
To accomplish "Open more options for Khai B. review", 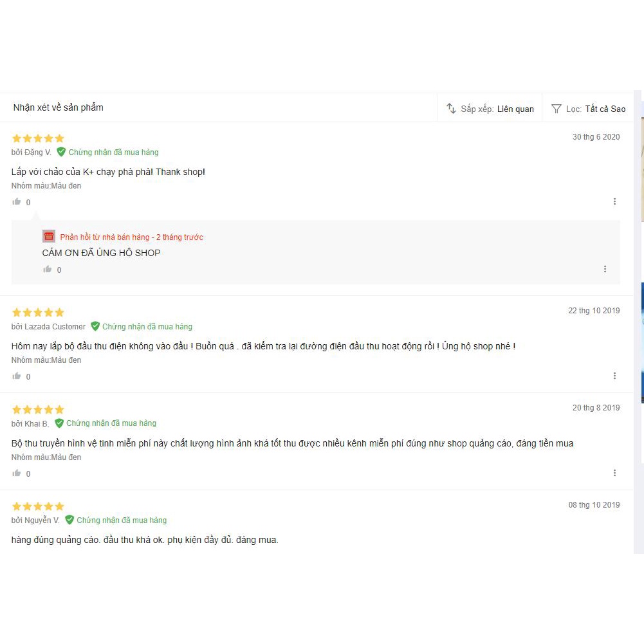I will click(x=614, y=474).
